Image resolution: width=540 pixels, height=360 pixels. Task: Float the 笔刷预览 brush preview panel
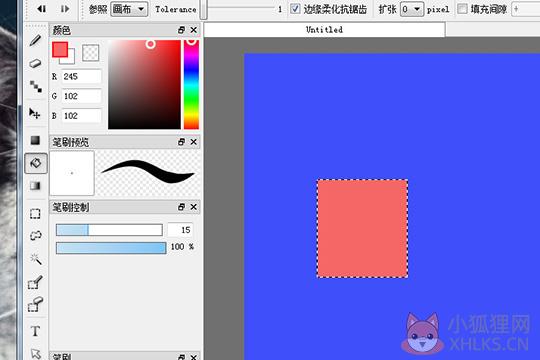point(181,142)
